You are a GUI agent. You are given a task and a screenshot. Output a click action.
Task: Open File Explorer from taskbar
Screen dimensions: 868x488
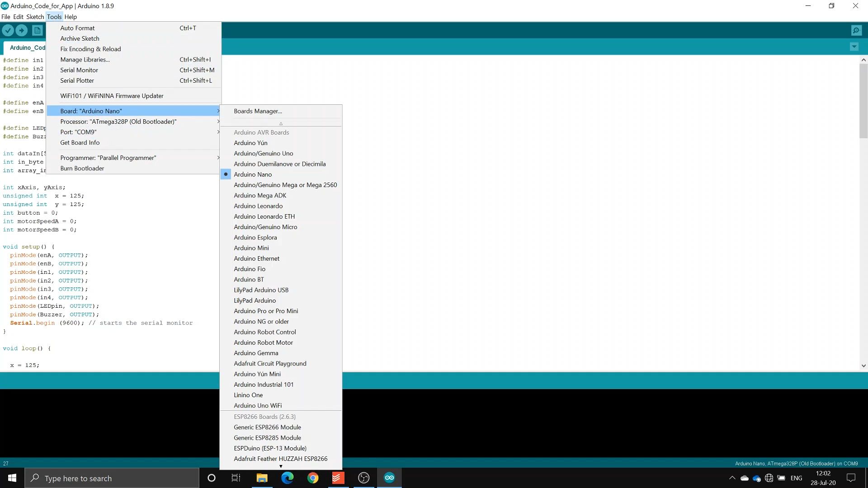(262, 478)
